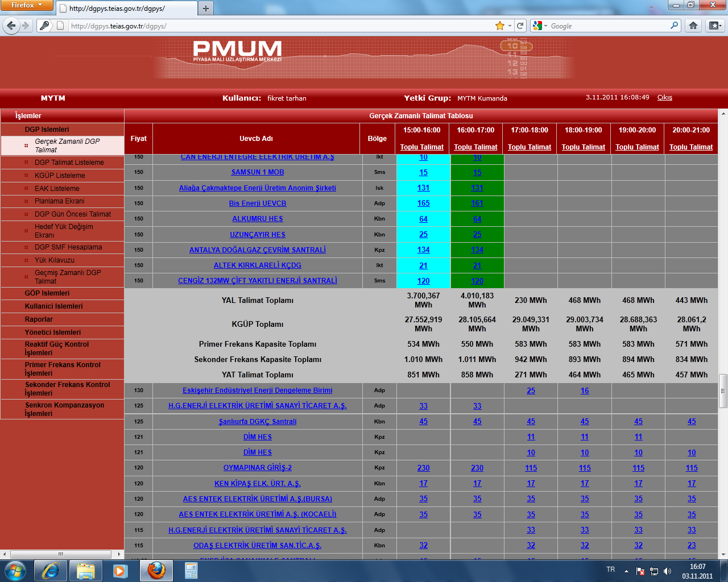This screenshot has height=582, width=728.
Task: Click the vertical scrollbar thumb of table
Action: [723, 390]
